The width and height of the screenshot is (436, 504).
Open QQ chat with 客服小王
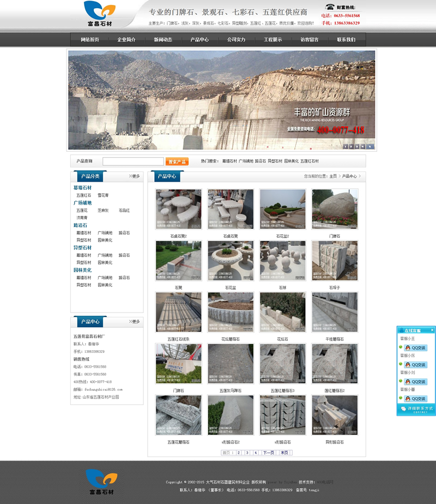tap(416, 348)
